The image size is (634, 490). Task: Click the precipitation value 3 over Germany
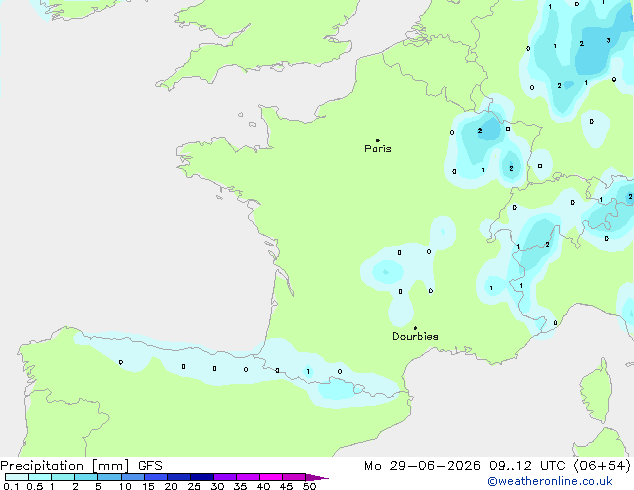[608, 40]
